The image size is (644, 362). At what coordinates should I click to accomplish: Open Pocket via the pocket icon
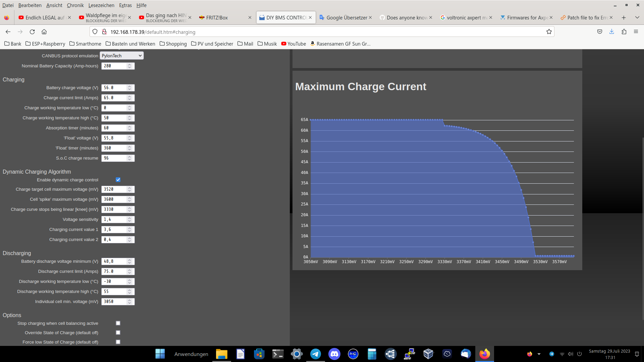point(600,32)
